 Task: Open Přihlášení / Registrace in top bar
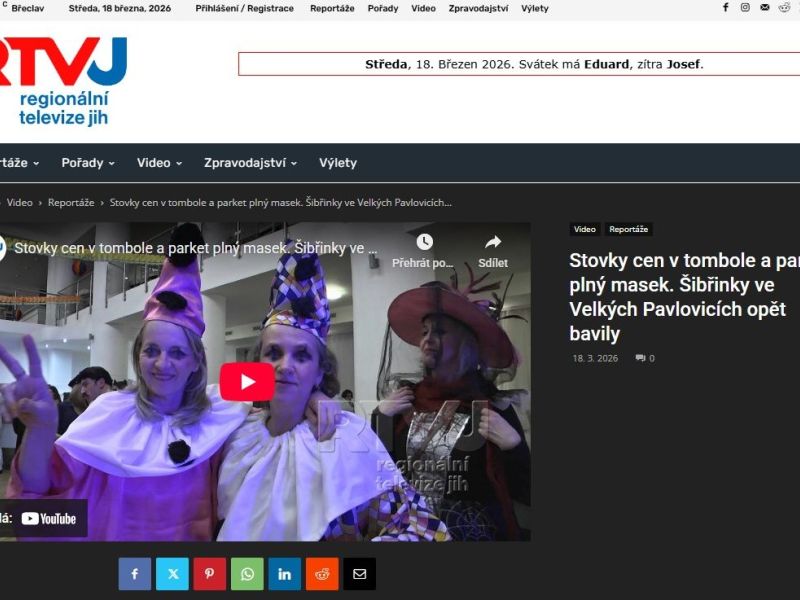[x=245, y=8]
